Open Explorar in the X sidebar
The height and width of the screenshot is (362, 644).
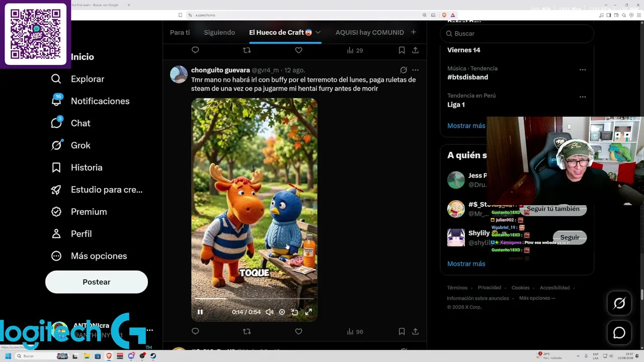pos(77,79)
